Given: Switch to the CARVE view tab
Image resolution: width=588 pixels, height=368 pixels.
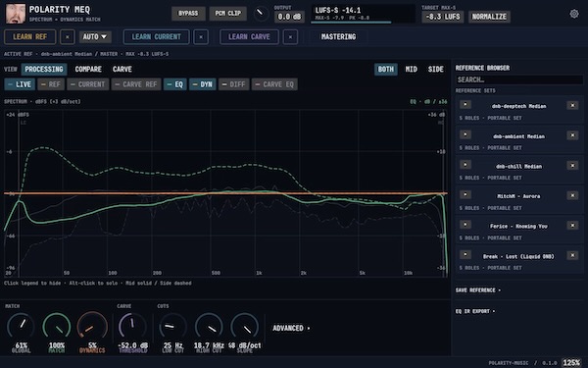Looking at the screenshot, I should click(122, 69).
